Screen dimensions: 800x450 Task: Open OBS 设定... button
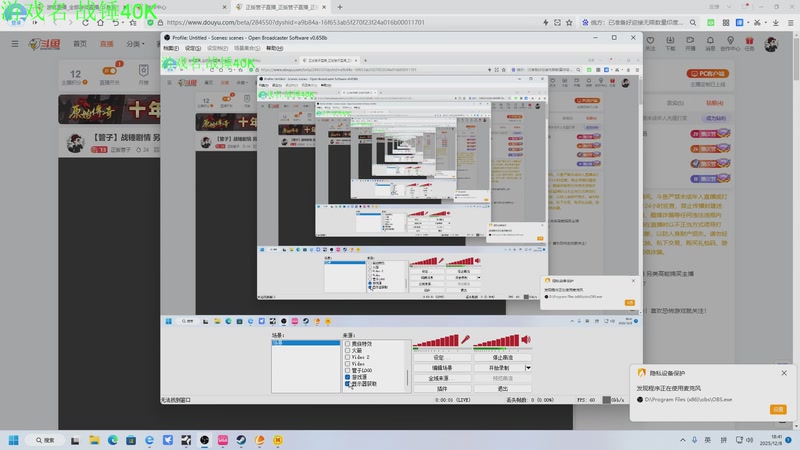[x=442, y=358]
